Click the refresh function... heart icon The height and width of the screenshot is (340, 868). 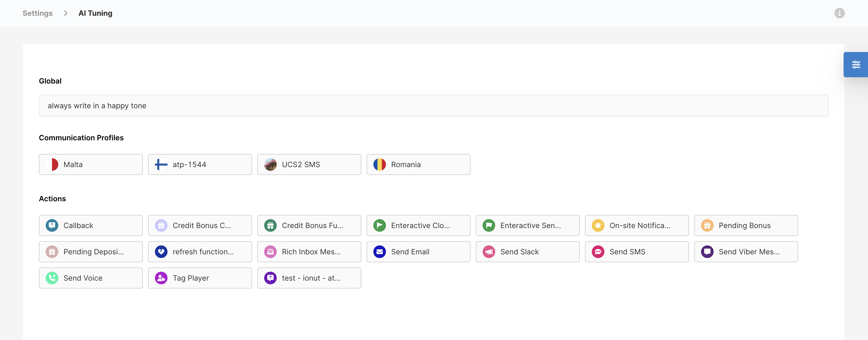[x=161, y=252]
